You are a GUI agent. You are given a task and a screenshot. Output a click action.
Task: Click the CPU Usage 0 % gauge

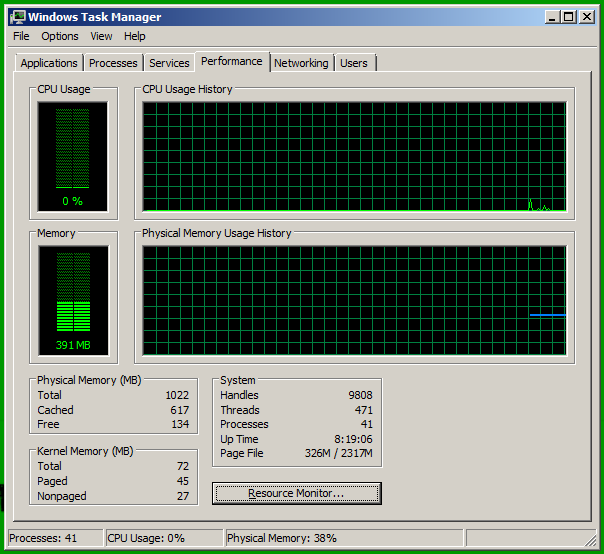point(72,156)
